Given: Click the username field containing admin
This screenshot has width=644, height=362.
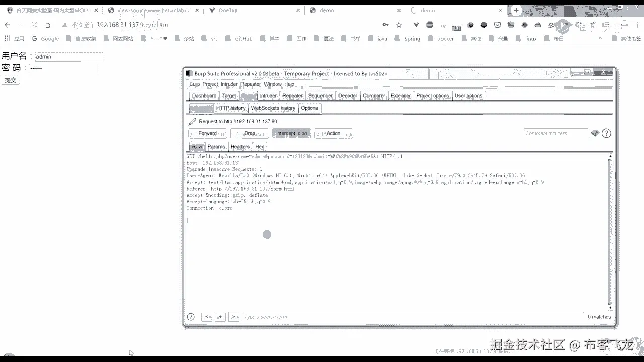Looking at the screenshot, I should [69, 57].
